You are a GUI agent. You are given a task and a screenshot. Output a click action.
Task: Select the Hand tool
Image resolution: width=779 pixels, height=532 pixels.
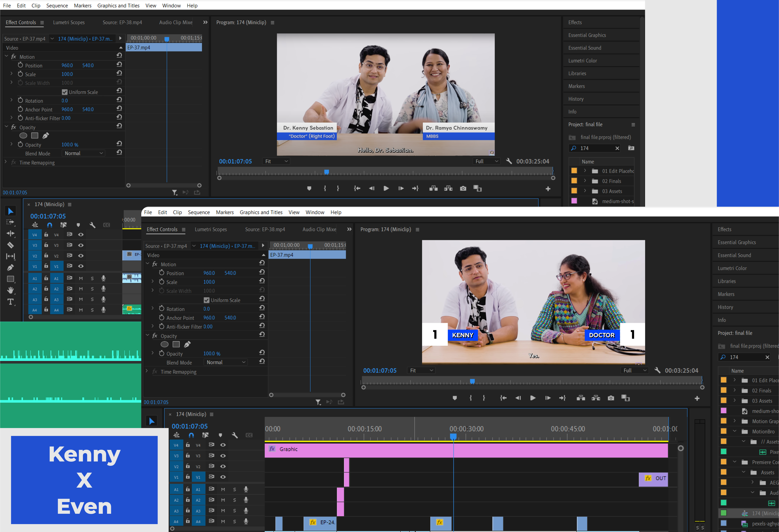coord(10,290)
